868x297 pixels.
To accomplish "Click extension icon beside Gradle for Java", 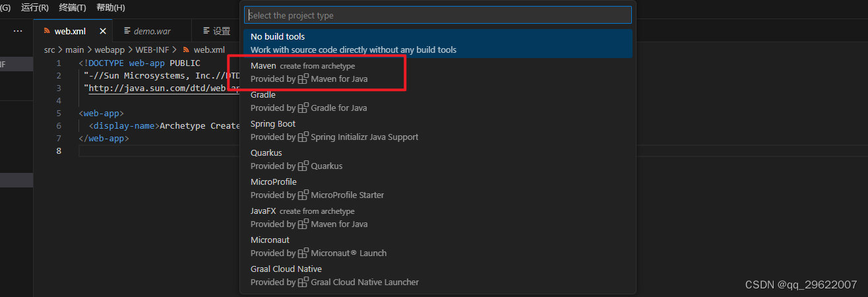I will [303, 108].
